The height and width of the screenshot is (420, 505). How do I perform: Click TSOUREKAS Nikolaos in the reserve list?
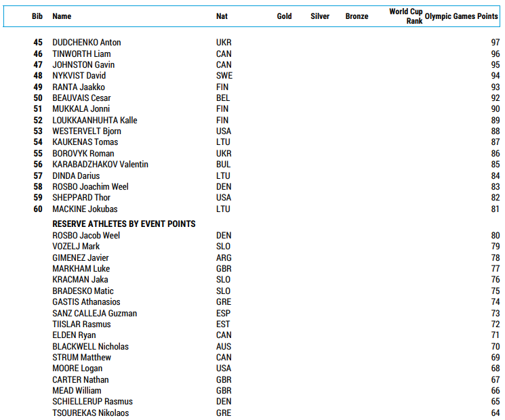90,413
